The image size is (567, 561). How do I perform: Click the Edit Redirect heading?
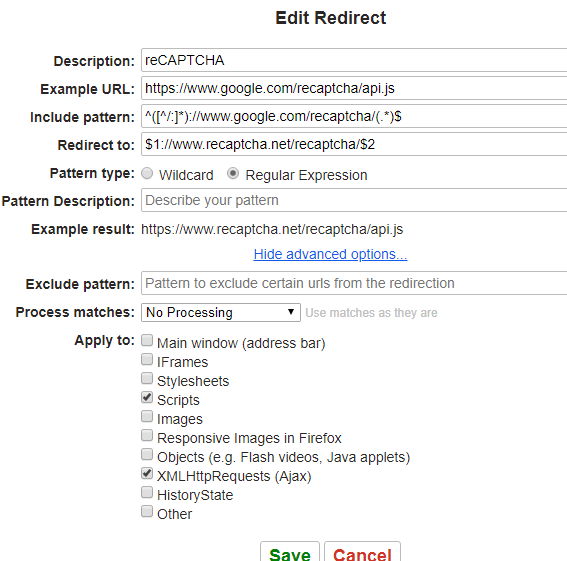click(x=331, y=18)
